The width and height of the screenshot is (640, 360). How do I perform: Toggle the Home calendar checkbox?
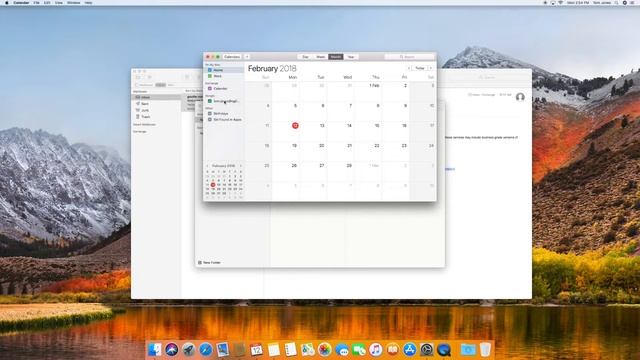tap(210, 70)
